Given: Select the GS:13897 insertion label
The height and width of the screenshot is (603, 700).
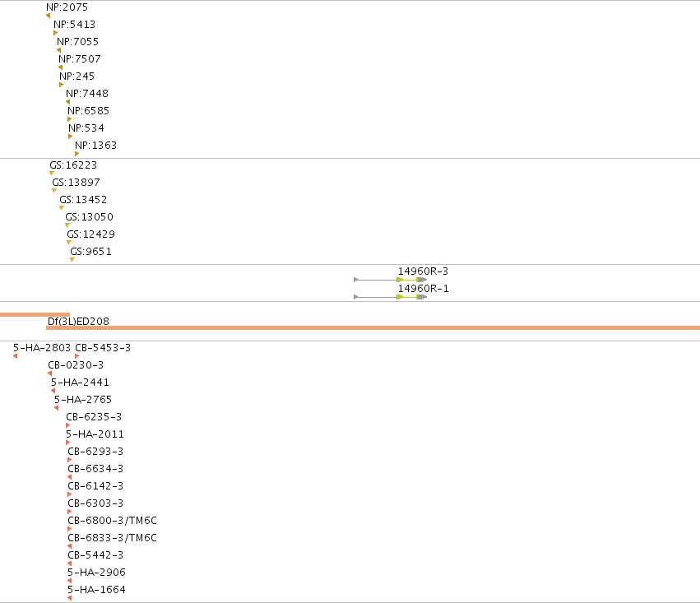Looking at the screenshot, I should 76,183.
